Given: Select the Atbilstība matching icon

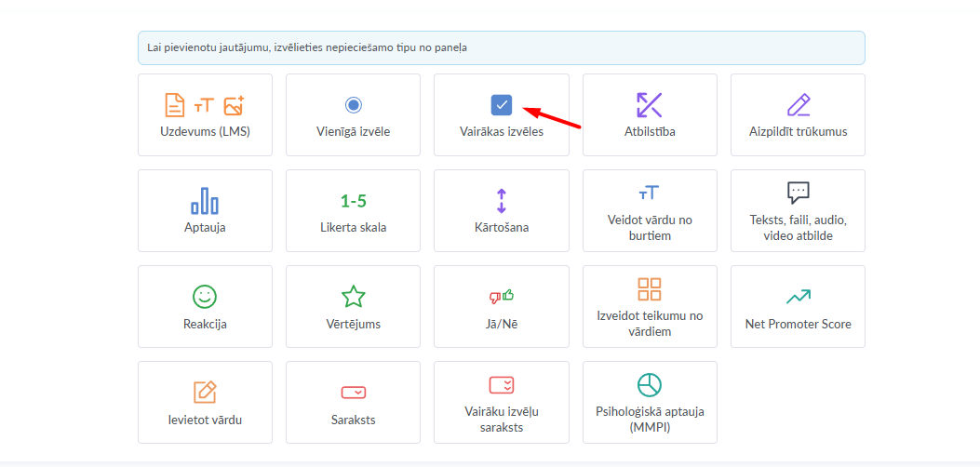Looking at the screenshot, I should (649, 104).
